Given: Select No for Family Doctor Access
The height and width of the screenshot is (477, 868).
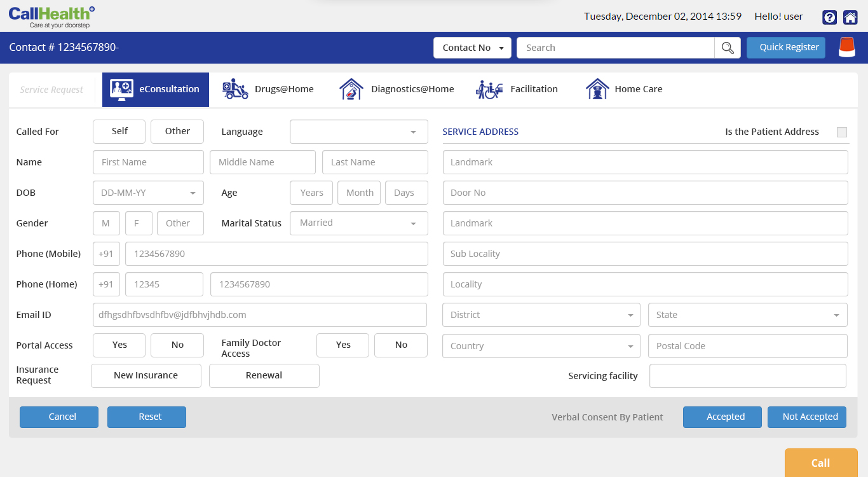Looking at the screenshot, I should [x=400, y=345].
